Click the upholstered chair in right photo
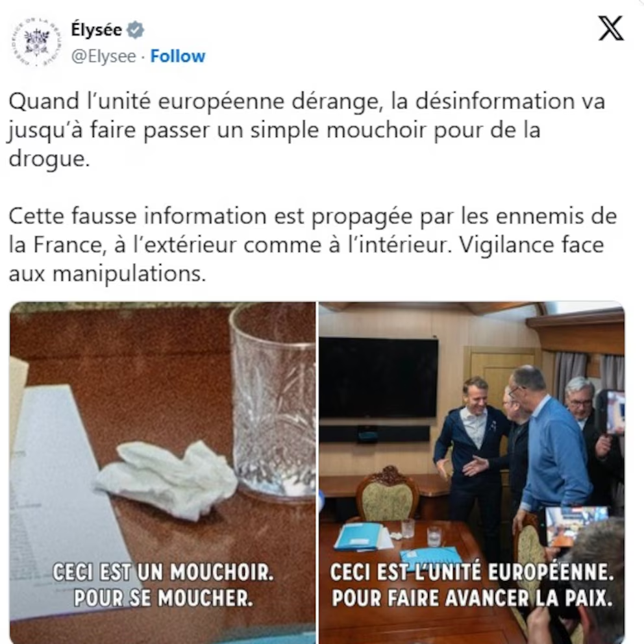The width and height of the screenshot is (644, 644). [x=388, y=493]
